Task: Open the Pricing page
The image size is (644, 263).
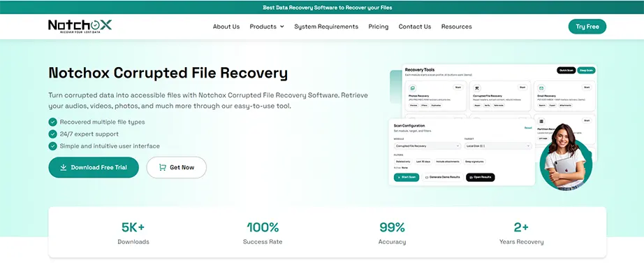Action: (379, 27)
